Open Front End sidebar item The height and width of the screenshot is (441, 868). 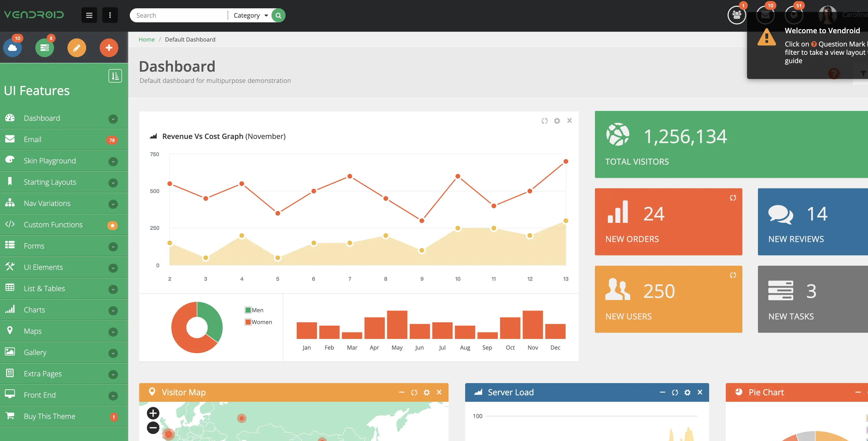[x=64, y=395]
